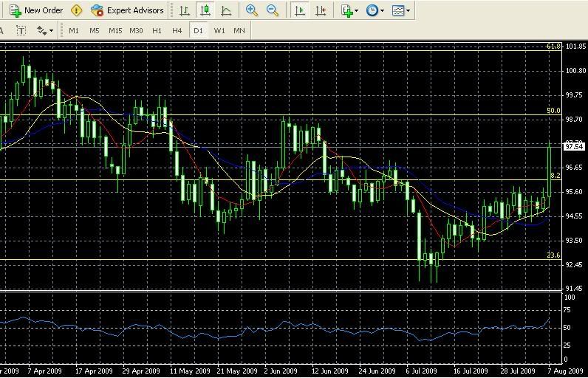Expand the Periods clock dropdown

click(x=375, y=10)
